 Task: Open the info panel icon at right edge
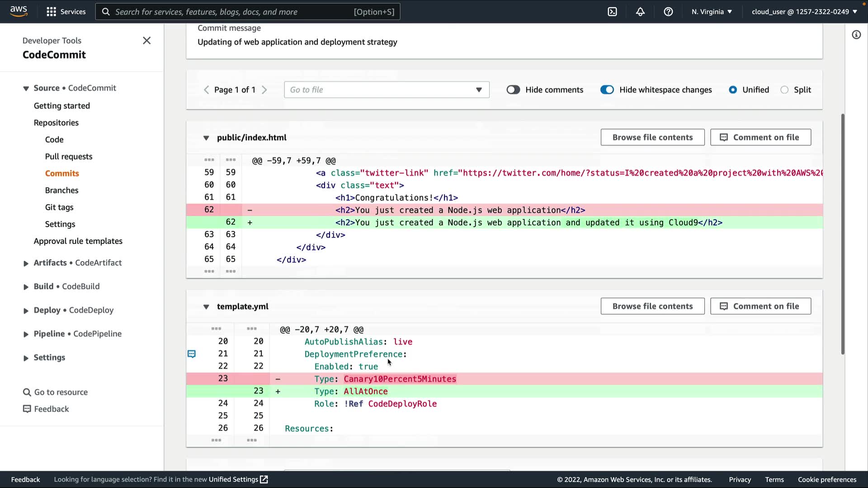pyautogui.click(x=856, y=35)
